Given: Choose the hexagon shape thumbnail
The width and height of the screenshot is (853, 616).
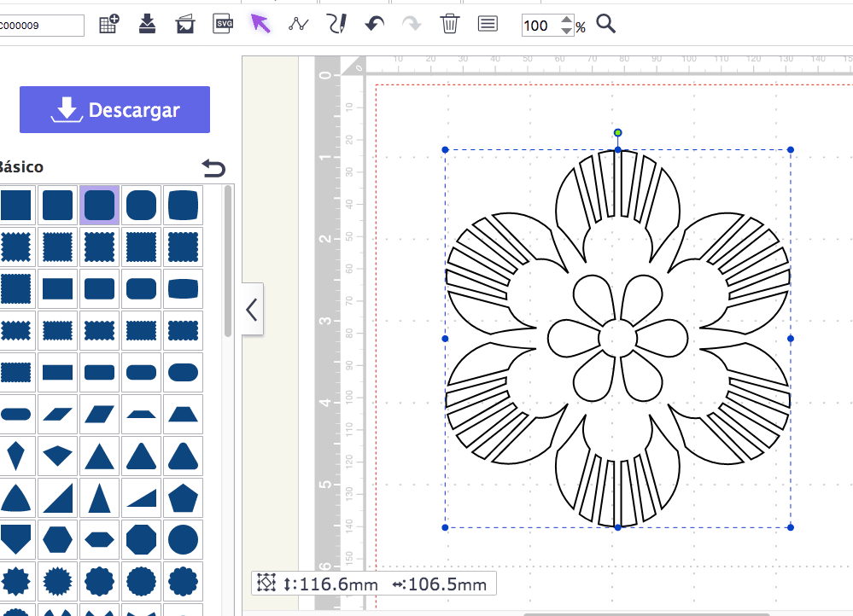Looking at the screenshot, I should 58,540.
